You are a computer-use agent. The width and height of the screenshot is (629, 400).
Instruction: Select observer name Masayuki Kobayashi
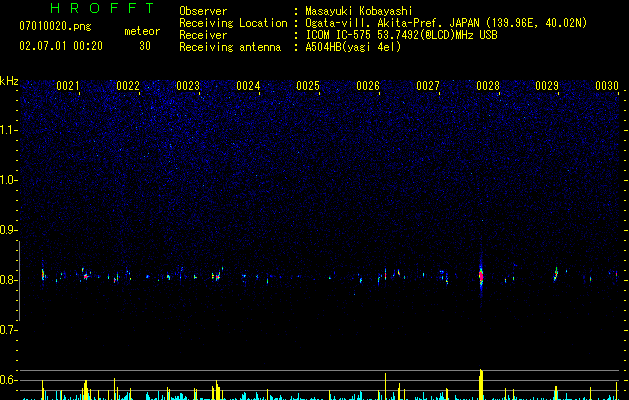(359, 11)
